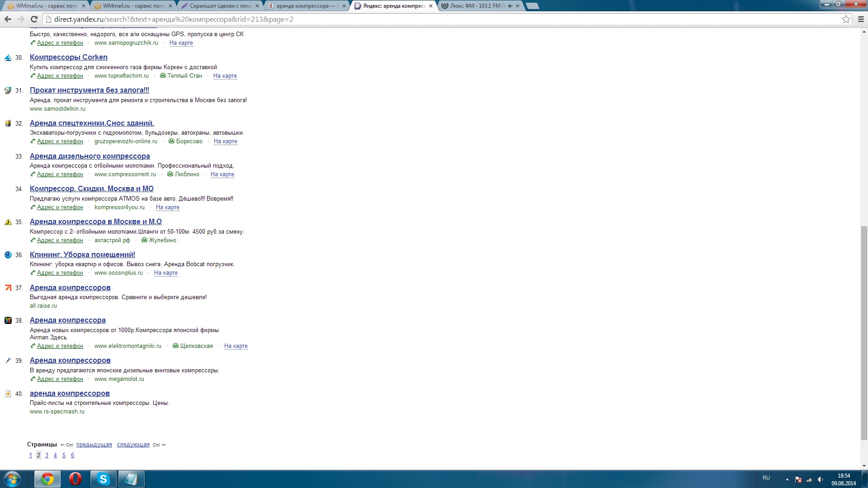The image size is (868, 488).
Task: Bookmark this page with the star icon
Action: pyautogui.click(x=846, y=19)
